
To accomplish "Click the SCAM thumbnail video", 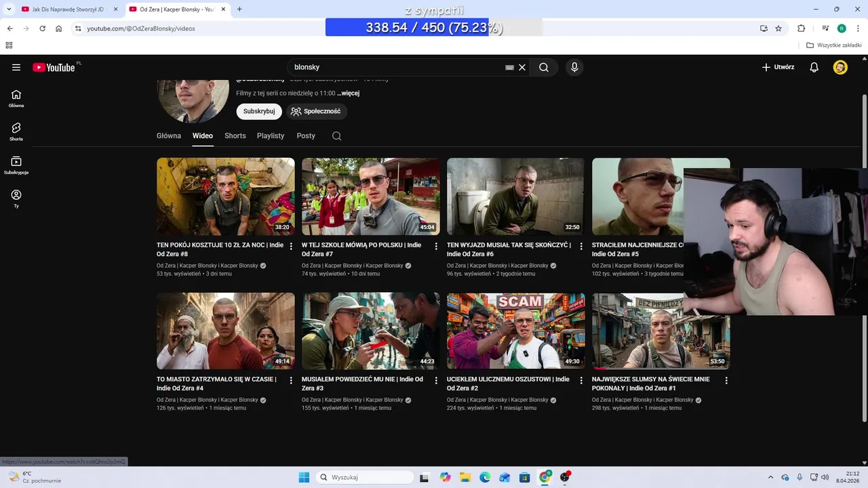I will [515, 331].
